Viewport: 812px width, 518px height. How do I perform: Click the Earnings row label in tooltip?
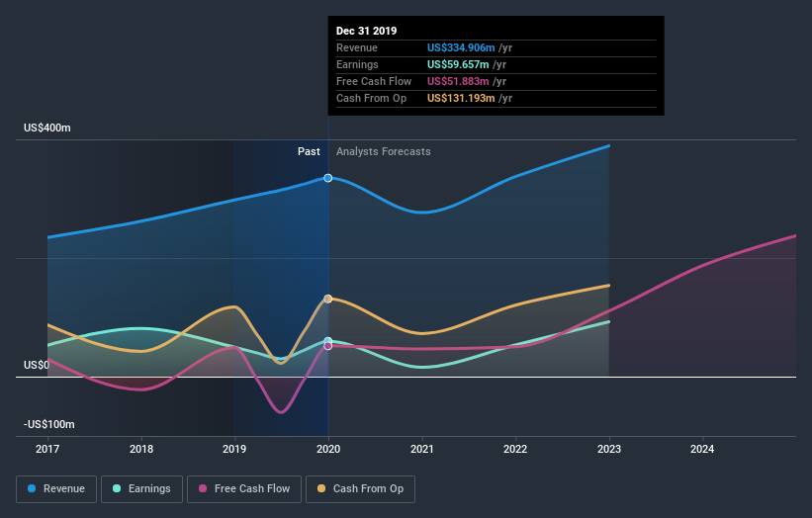(x=357, y=64)
